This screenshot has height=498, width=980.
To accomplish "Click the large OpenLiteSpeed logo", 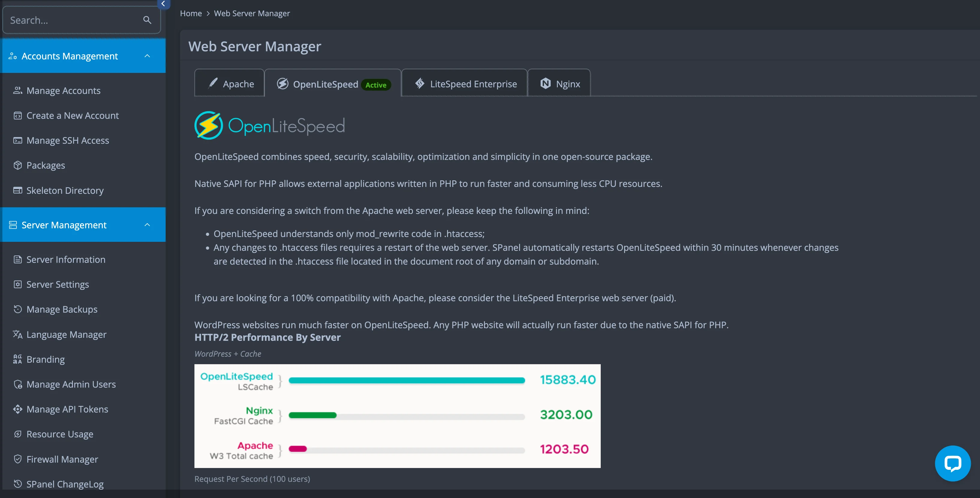I will (270, 125).
